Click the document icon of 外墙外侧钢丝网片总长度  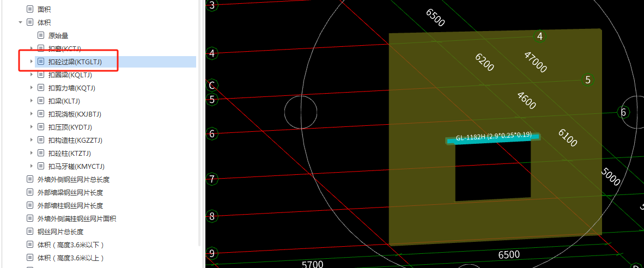(x=29, y=179)
